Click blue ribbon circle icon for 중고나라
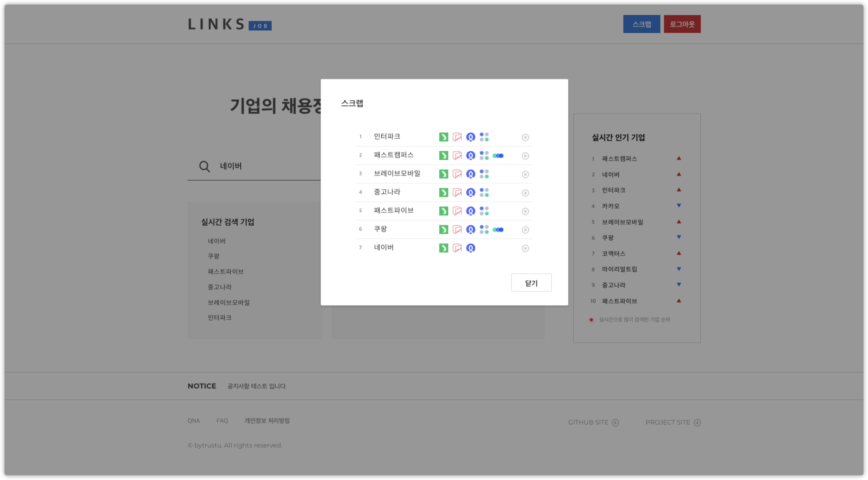 [x=470, y=193]
